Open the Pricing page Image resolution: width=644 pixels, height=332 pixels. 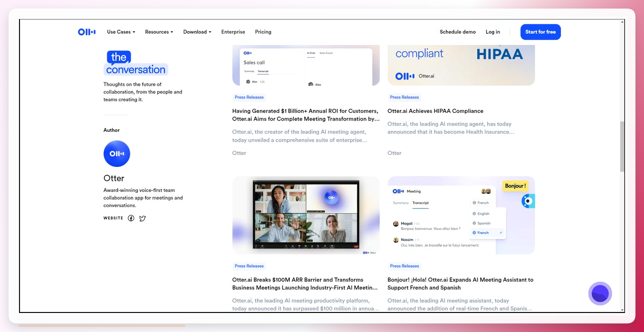(x=263, y=32)
